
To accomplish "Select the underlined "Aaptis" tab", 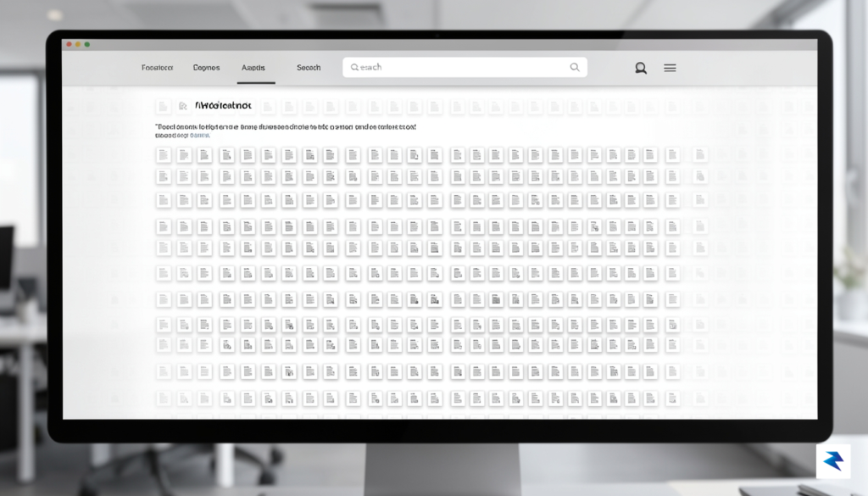I will click(253, 68).
